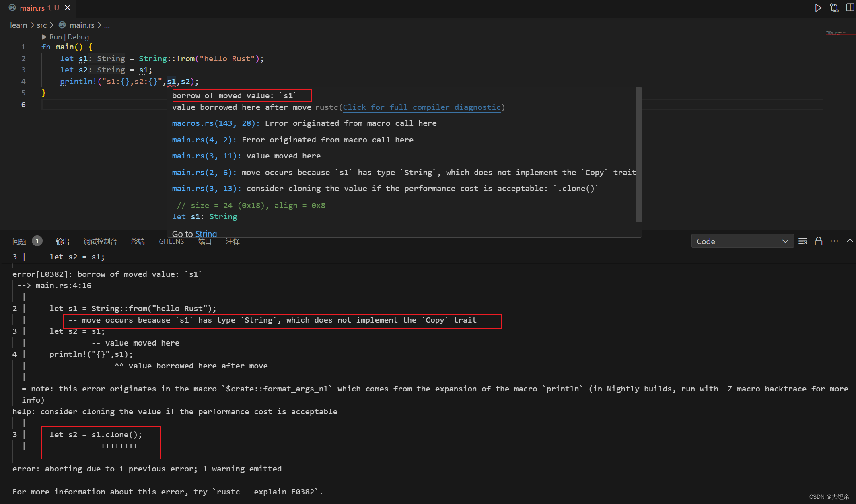Open the full compiler diagnostic link
The height and width of the screenshot is (504, 856).
click(x=422, y=107)
